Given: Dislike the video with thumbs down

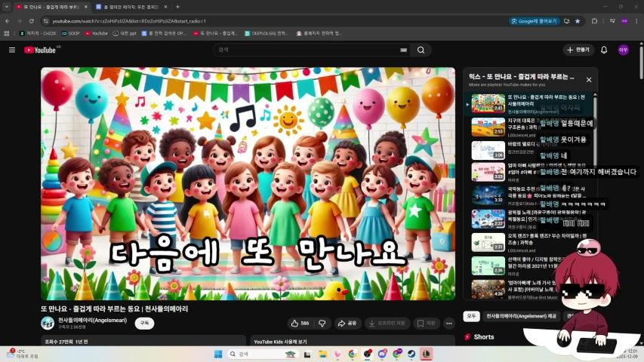Looking at the screenshot, I should coord(322,323).
